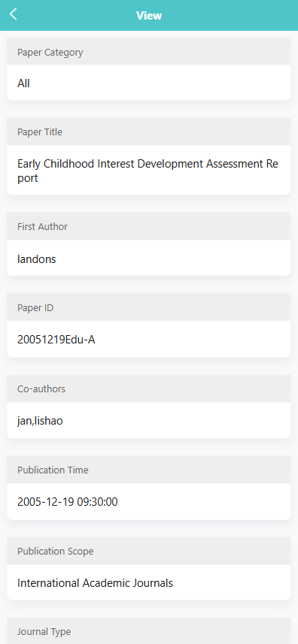Select the Publication Scope label
This screenshot has height=644, width=298.
(56, 551)
